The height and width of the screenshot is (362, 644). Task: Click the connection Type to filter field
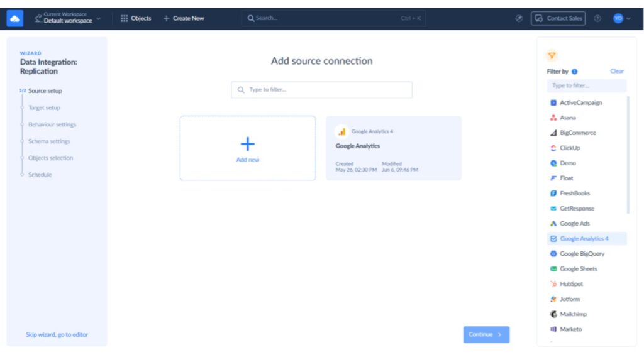(321, 89)
